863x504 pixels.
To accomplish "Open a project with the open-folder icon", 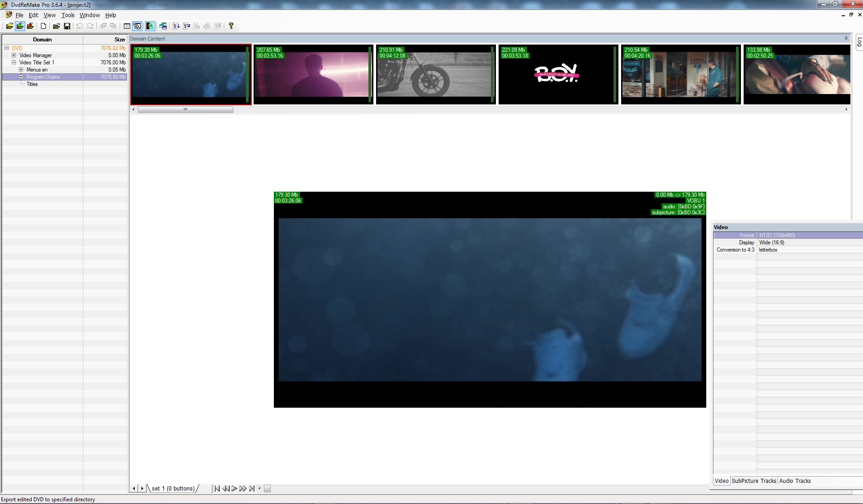I will [56, 26].
